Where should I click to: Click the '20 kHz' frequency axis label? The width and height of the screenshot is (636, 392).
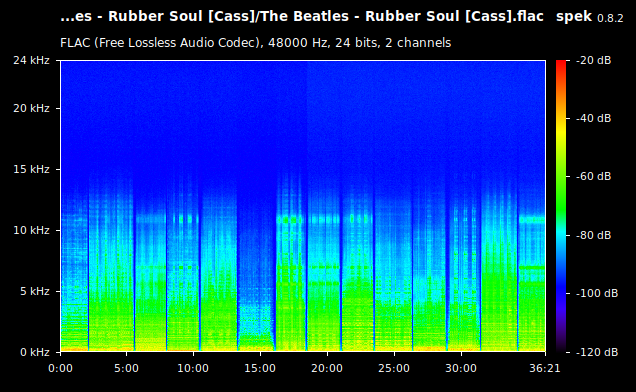point(31,108)
